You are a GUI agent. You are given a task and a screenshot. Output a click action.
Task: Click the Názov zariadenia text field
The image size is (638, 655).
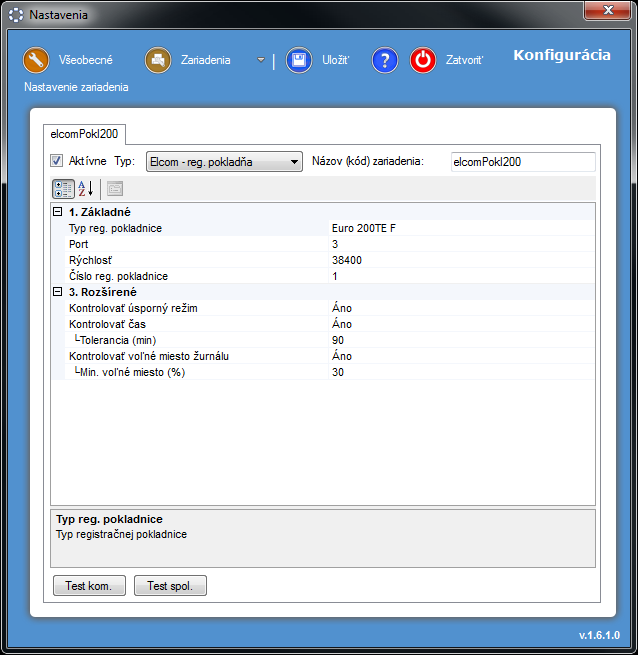click(x=521, y=162)
